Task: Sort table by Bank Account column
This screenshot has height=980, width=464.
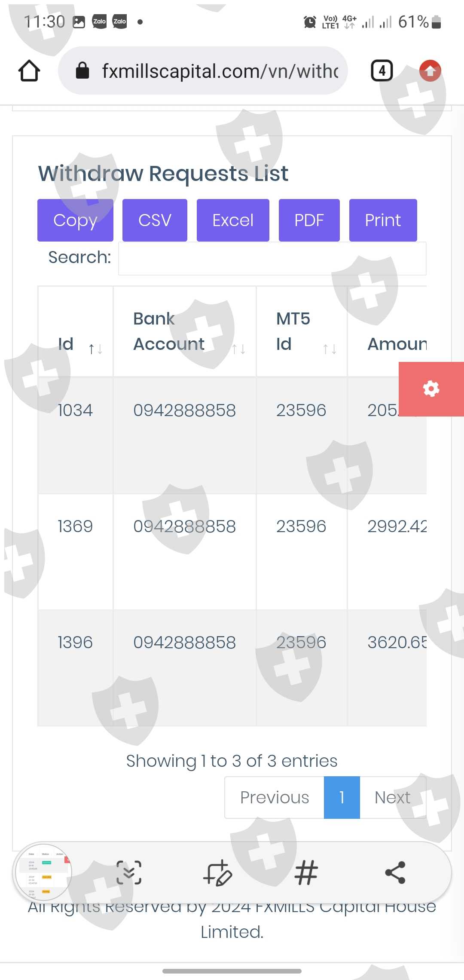Action: tap(185, 331)
